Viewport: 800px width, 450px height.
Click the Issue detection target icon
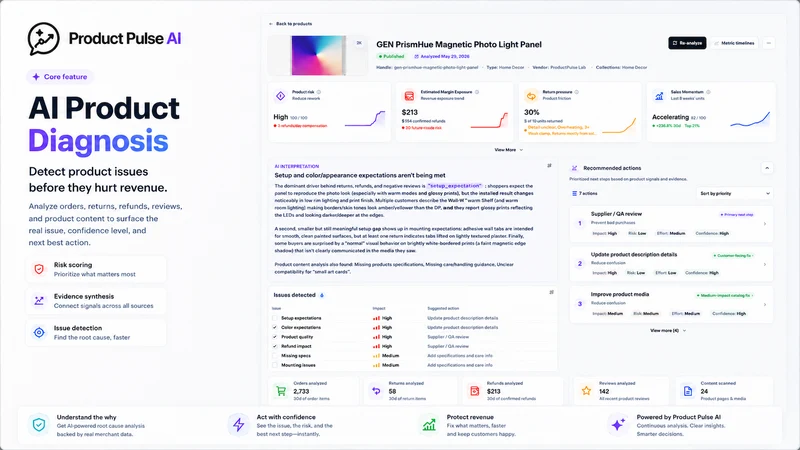(39, 332)
